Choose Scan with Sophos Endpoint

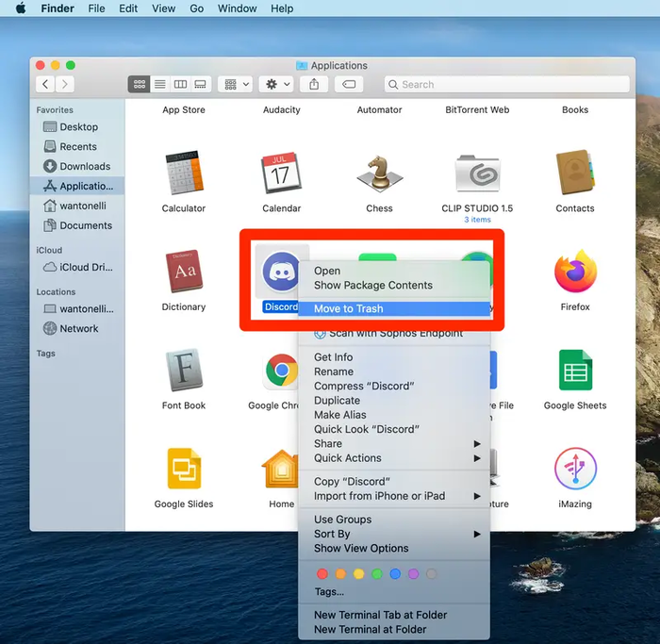click(394, 333)
